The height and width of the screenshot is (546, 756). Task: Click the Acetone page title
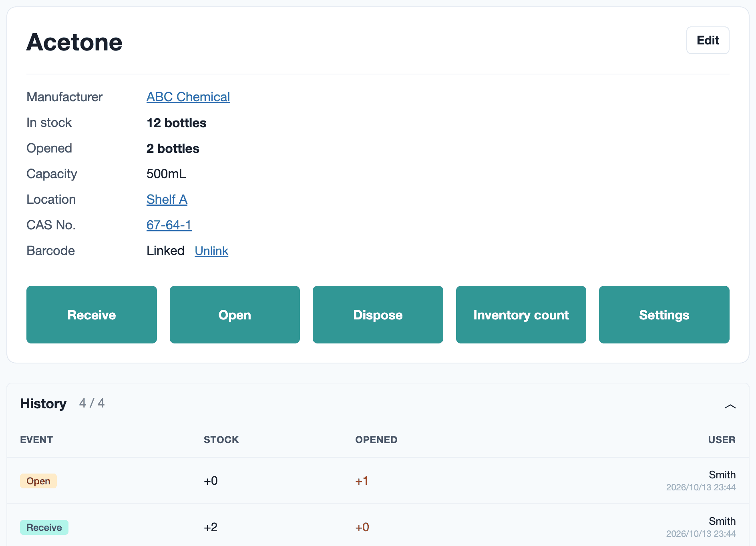click(74, 42)
